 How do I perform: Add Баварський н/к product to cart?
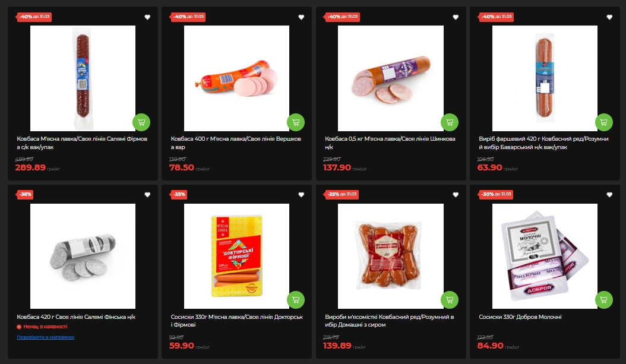click(603, 122)
